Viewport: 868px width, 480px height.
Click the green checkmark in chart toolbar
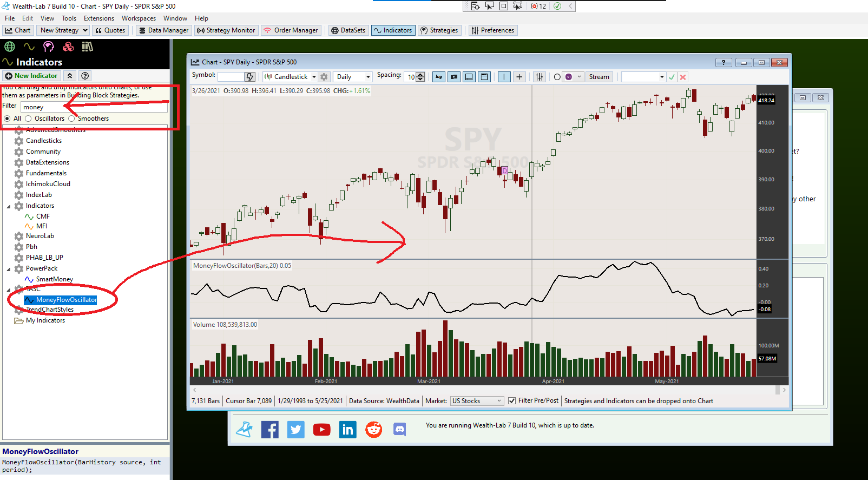(x=672, y=77)
